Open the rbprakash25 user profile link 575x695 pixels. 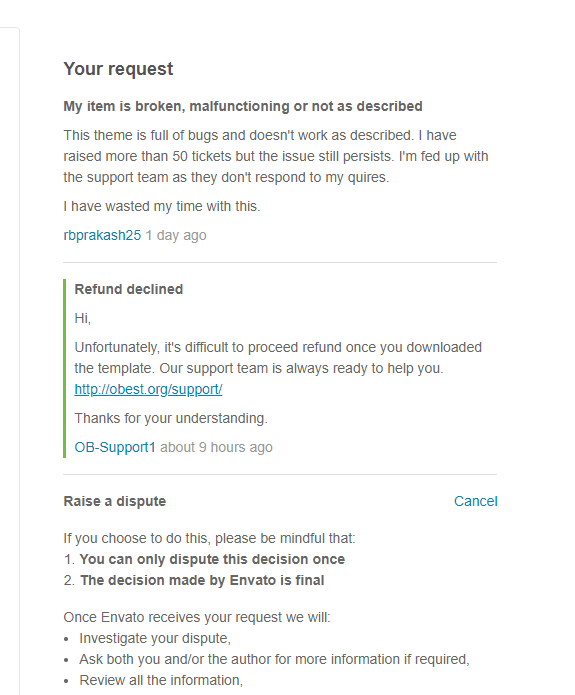click(102, 235)
